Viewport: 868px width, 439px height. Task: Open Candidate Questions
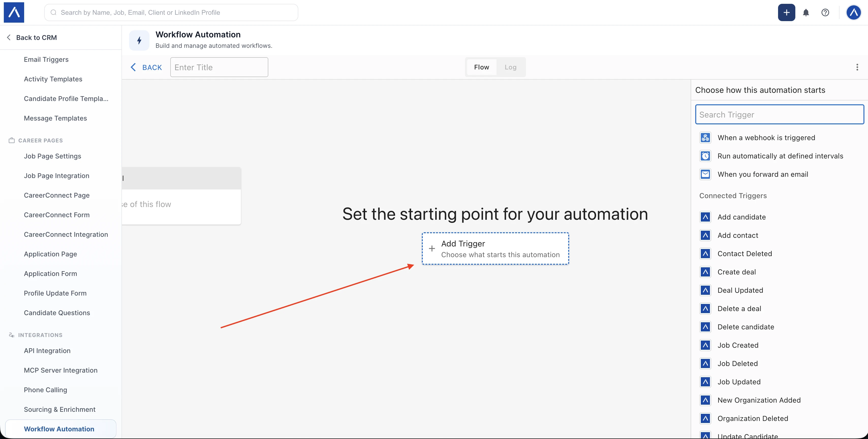coord(57,313)
